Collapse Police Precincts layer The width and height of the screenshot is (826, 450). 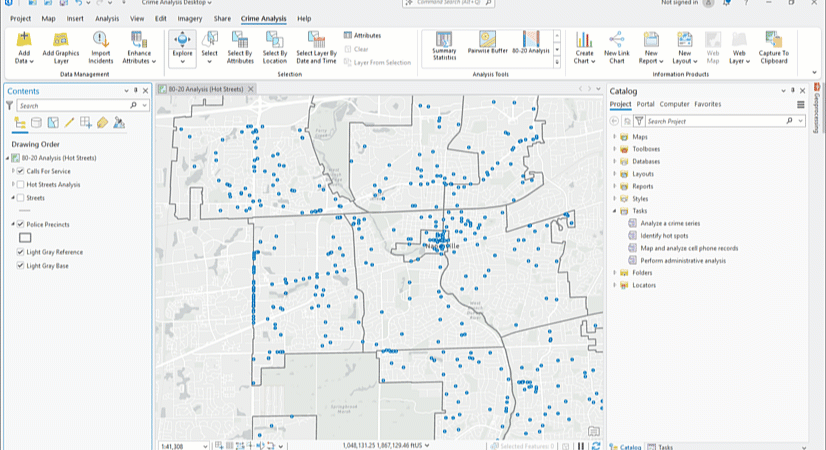pos(13,224)
